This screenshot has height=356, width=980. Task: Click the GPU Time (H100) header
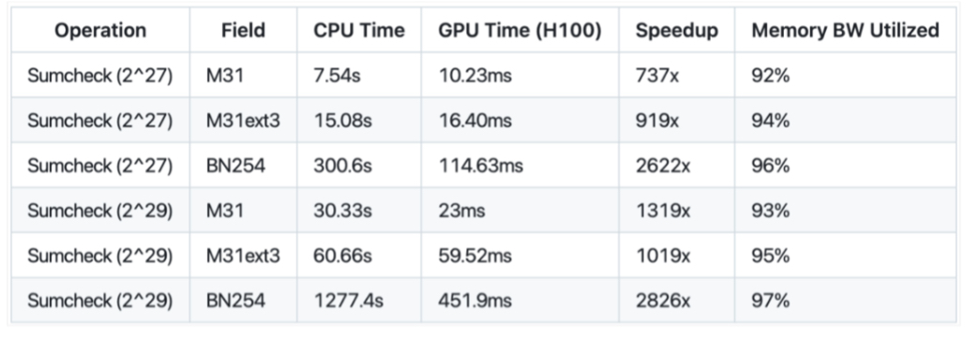pyautogui.click(x=520, y=30)
